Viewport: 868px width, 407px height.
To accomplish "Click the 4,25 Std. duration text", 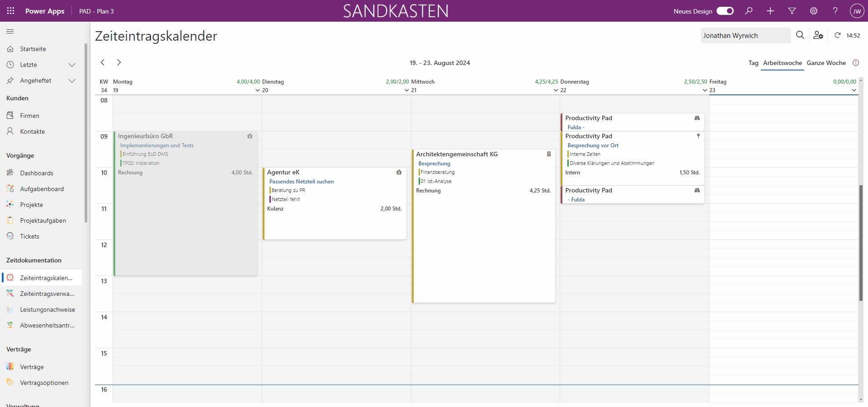I will (540, 191).
